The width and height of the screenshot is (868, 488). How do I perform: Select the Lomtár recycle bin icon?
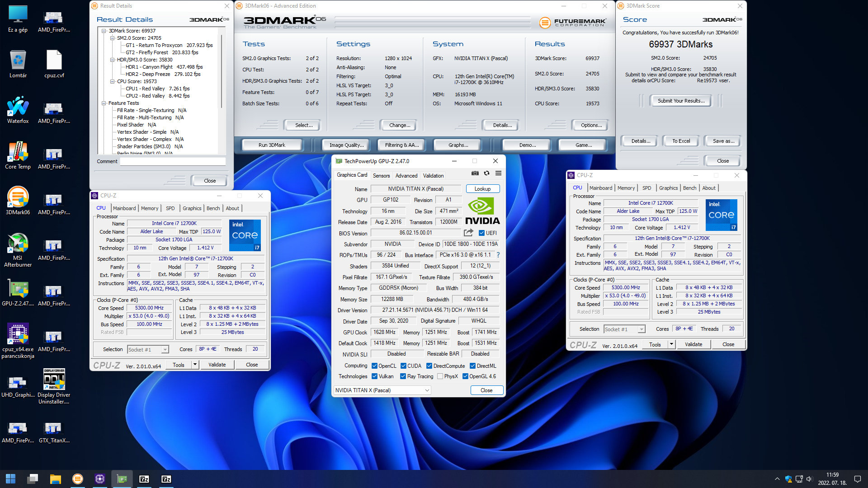(18, 64)
